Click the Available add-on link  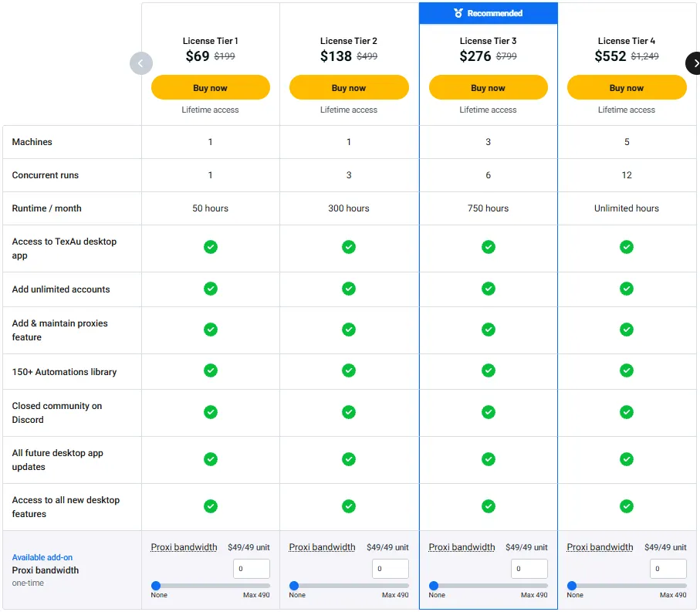[42, 557]
